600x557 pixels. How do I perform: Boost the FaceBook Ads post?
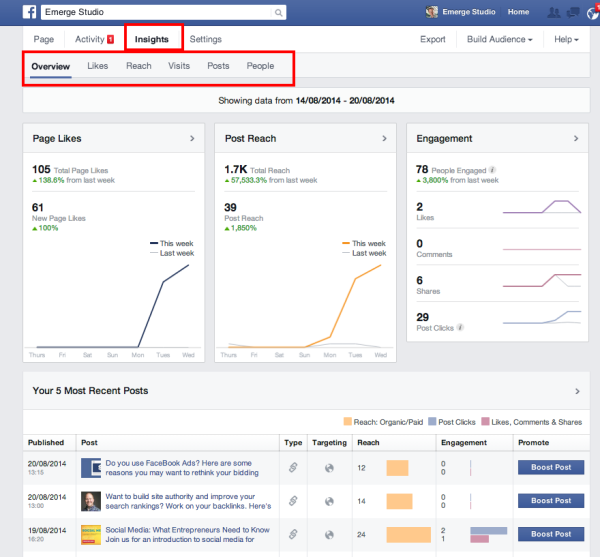point(550,467)
